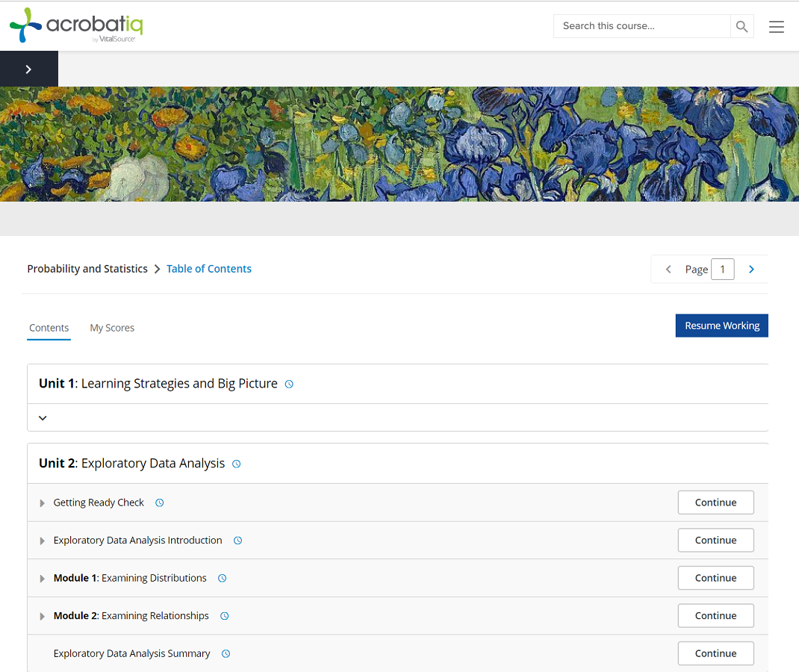Click clock icon beside Module 1 Examining Distributions
Viewport: 799px width, 672px height.
(x=223, y=578)
